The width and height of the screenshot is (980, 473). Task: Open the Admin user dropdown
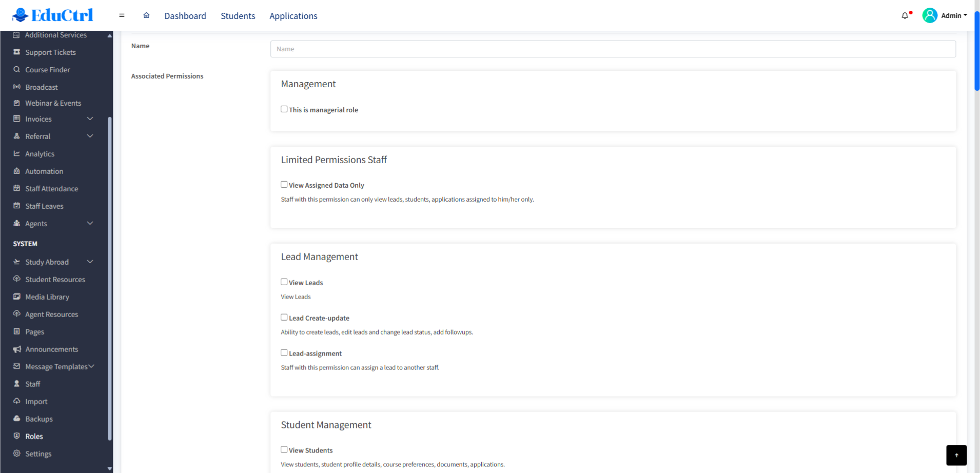coord(945,15)
